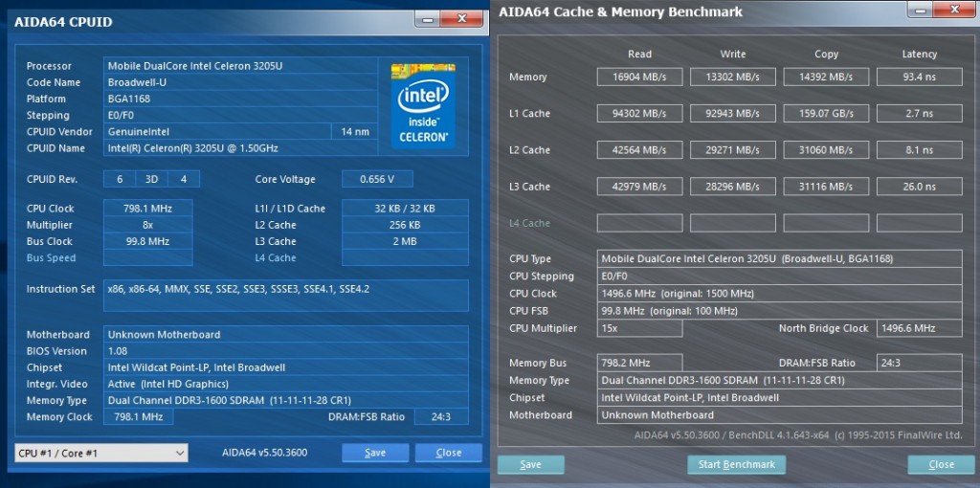Click the L3 Cache Latency result 26.0 ns
This screenshot has width=980, height=488.
tap(920, 187)
